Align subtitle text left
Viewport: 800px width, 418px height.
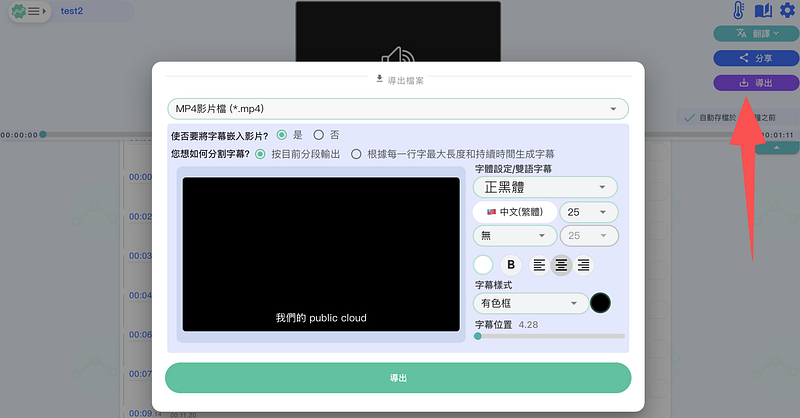tap(539, 265)
